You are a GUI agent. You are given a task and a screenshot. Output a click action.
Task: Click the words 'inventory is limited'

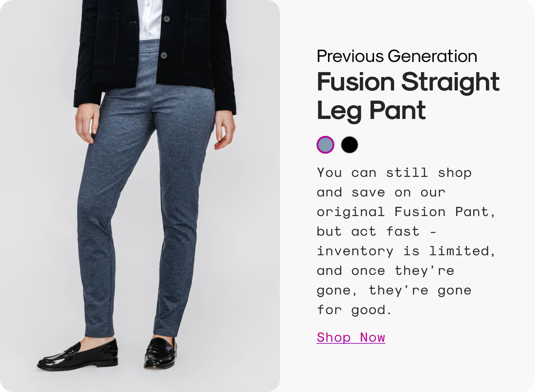click(406, 251)
